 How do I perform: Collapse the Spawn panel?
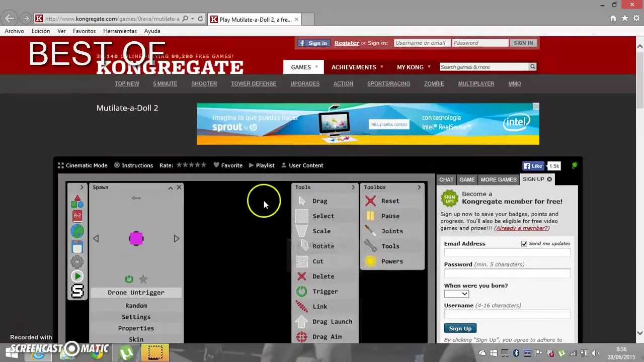[171, 188]
